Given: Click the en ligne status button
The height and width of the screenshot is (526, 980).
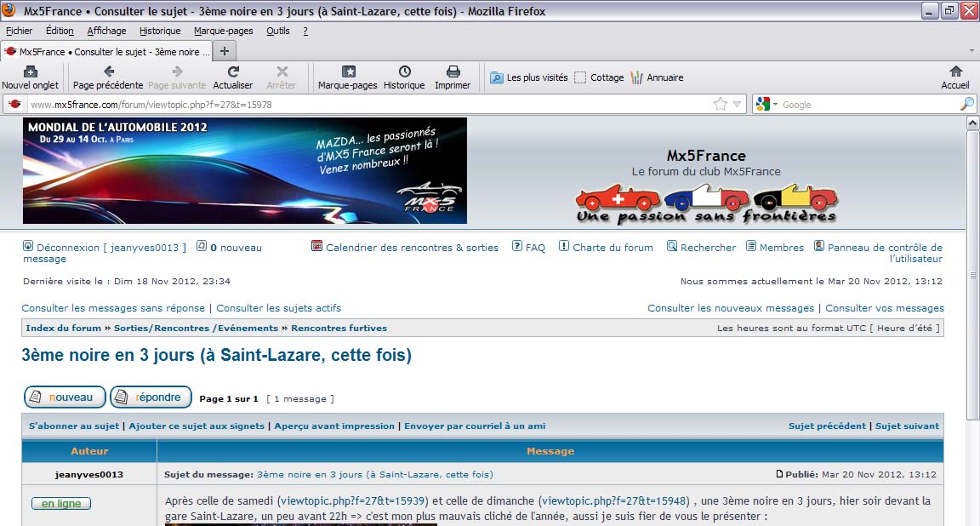Looking at the screenshot, I should pyautogui.click(x=61, y=504).
